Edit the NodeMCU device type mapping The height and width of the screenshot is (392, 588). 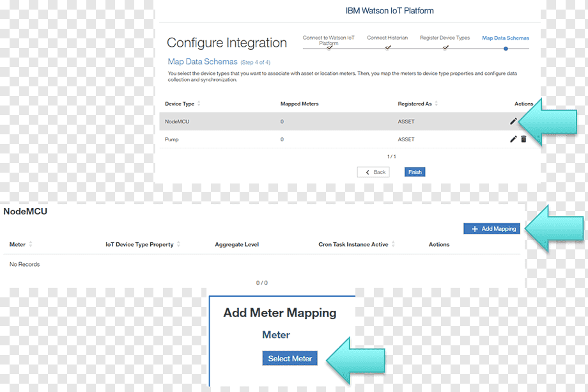point(513,121)
